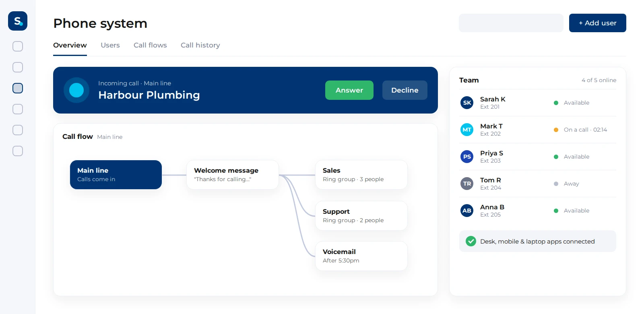
Task: Focus the empty search field beside Add user
Action: (511, 23)
